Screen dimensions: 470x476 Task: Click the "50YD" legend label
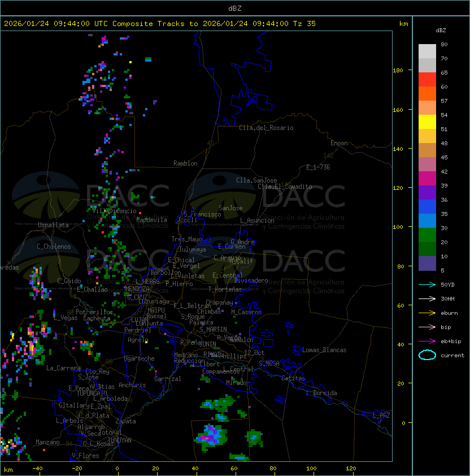(447, 284)
